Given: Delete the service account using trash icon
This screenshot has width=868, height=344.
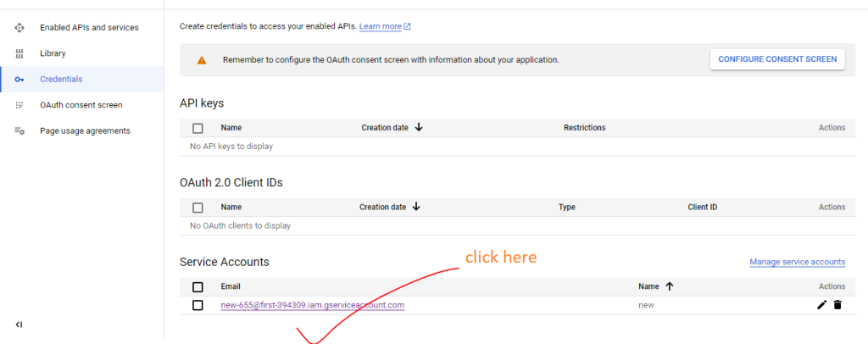Looking at the screenshot, I should tap(837, 305).
